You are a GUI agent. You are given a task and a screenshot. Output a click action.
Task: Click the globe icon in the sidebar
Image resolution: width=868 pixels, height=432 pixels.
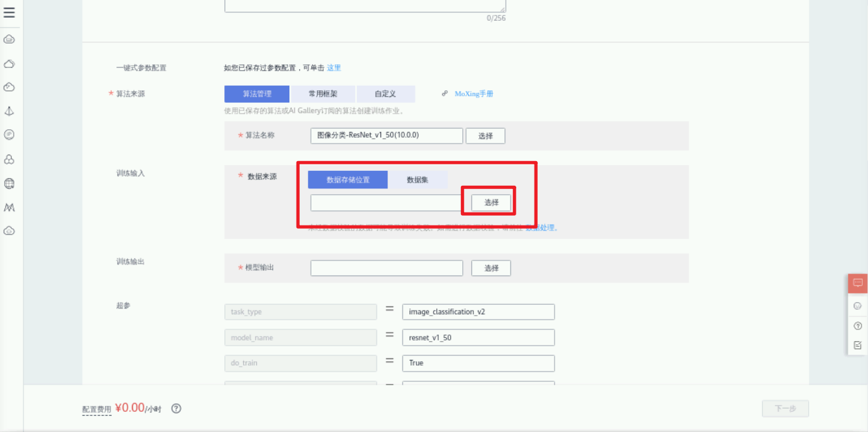pos(9,184)
